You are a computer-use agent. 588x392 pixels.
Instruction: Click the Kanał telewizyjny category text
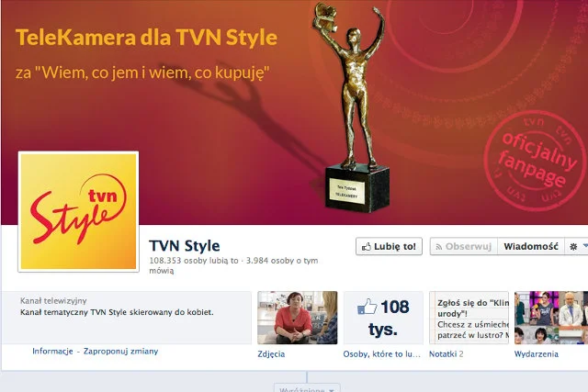coord(53,300)
